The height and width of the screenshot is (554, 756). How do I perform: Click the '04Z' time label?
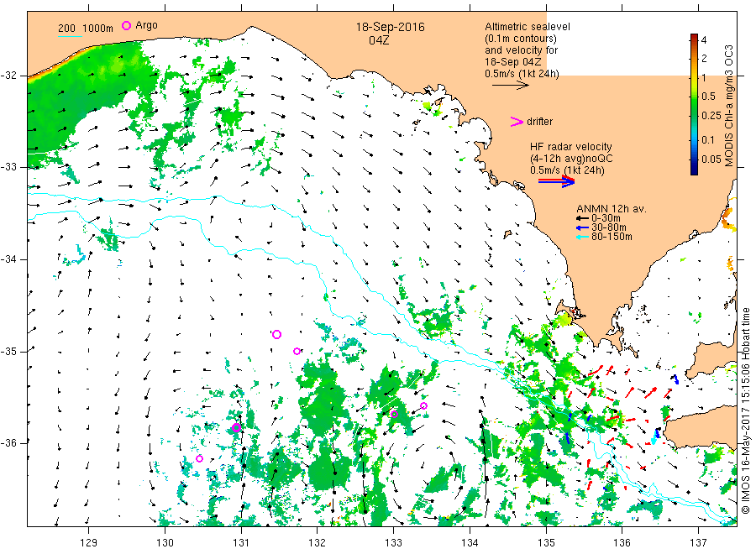tap(379, 40)
